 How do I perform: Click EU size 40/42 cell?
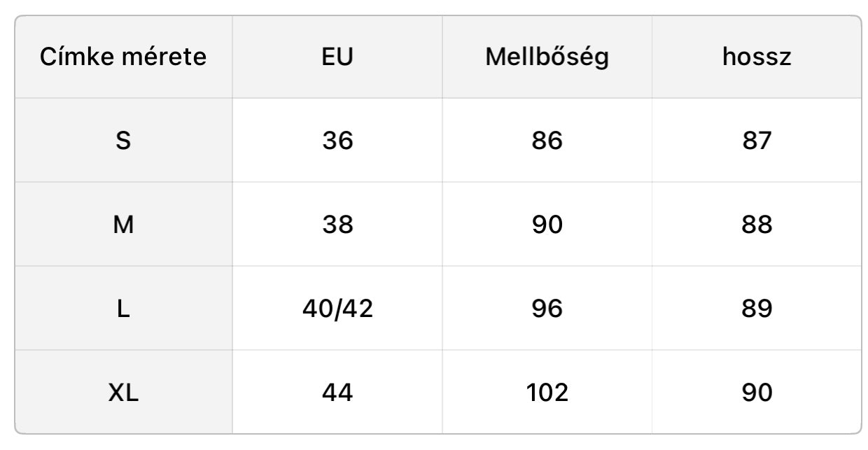337,309
